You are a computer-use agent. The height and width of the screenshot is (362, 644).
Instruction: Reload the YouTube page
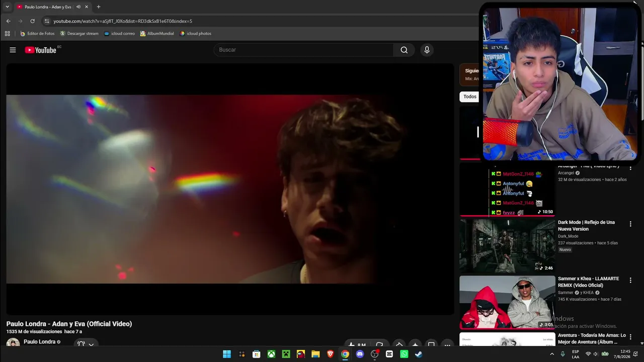pyautogui.click(x=33, y=21)
